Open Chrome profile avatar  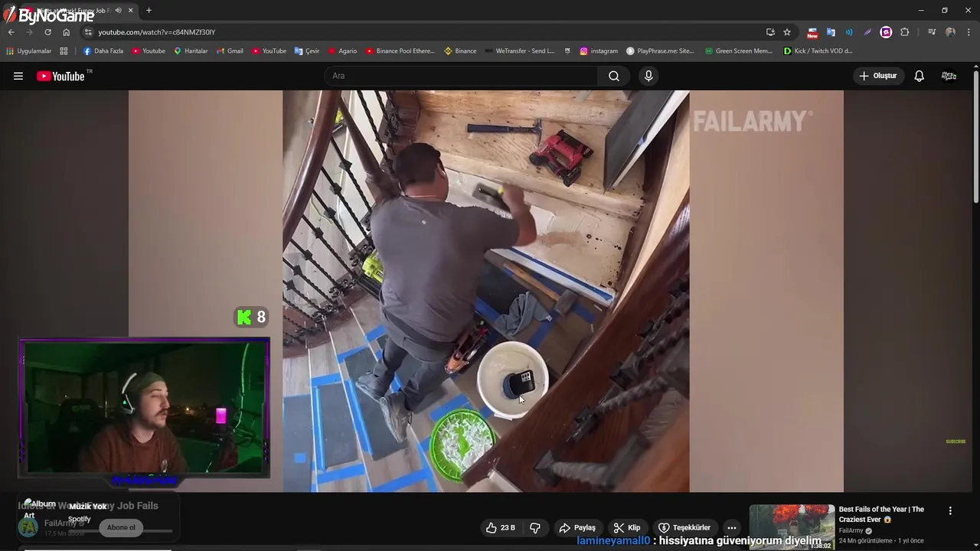coord(950,32)
